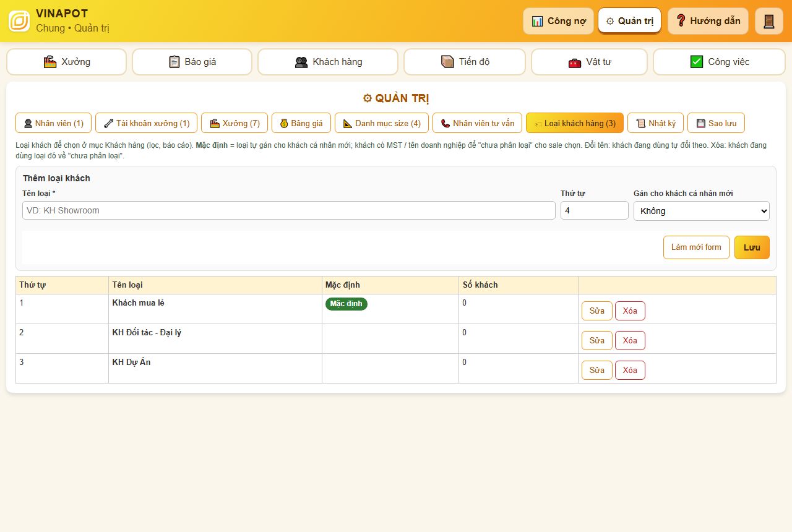792x532 pixels.
Task: Click the gear icon on Quản trị
Action: (x=610, y=21)
